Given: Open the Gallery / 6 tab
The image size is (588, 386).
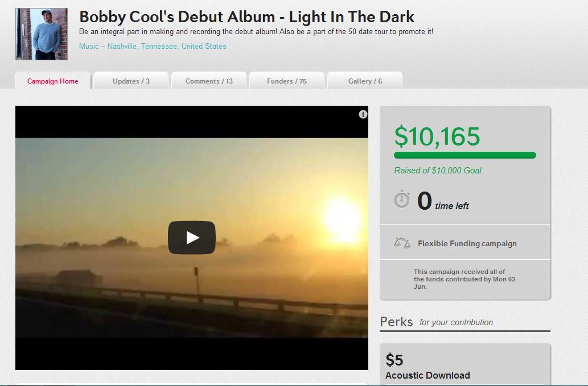Looking at the screenshot, I should (365, 81).
